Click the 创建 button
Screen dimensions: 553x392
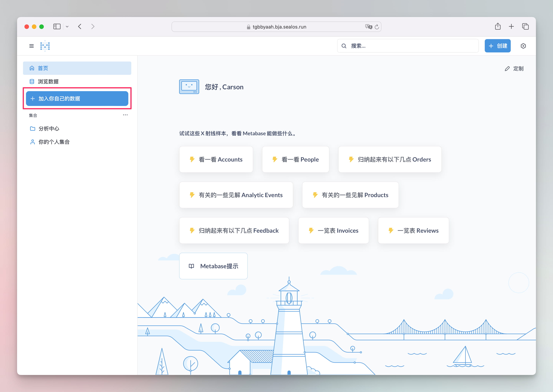pyautogui.click(x=497, y=46)
